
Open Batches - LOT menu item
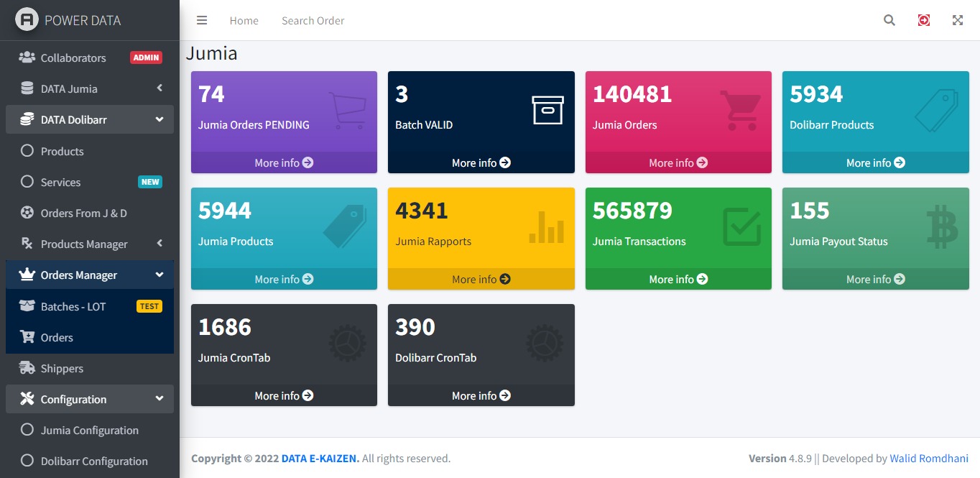click(x=90, y=306)
